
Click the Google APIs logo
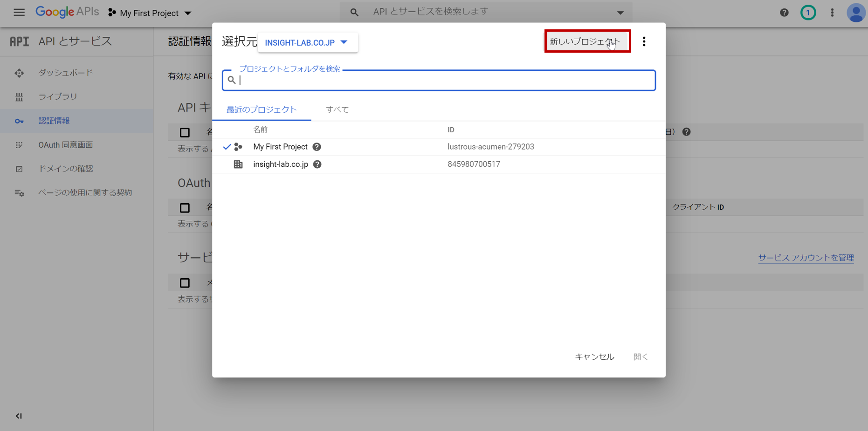67,12
